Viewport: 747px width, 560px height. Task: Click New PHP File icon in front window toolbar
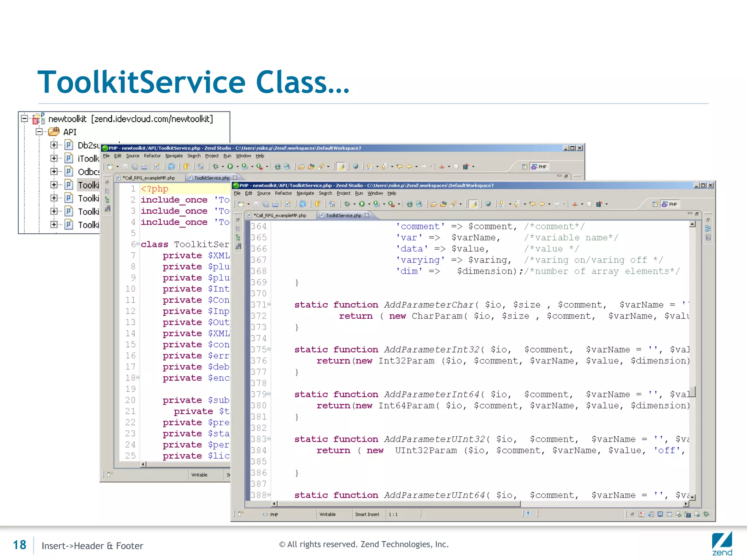288,204
